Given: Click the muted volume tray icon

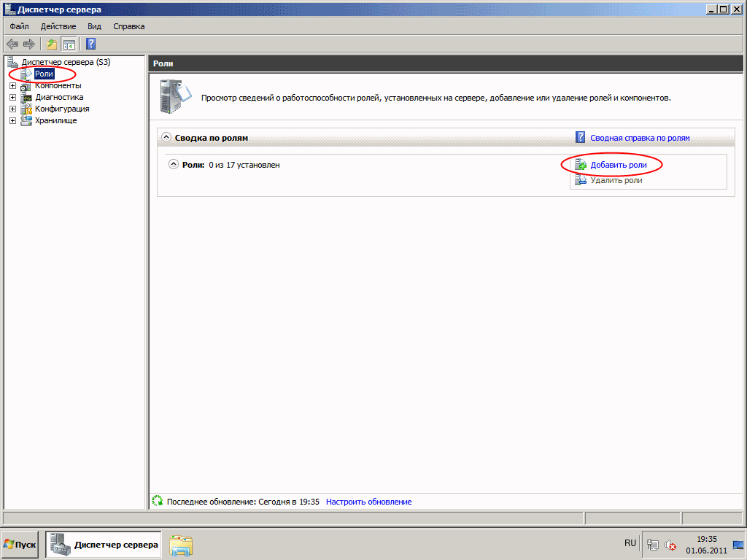Looking at the screenshot, I should coord(670,544).
